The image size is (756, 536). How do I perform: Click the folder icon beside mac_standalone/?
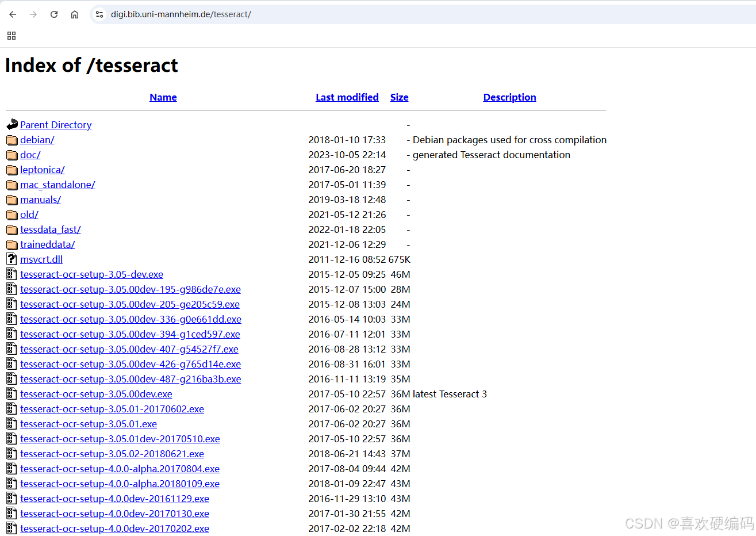[12, 185]
